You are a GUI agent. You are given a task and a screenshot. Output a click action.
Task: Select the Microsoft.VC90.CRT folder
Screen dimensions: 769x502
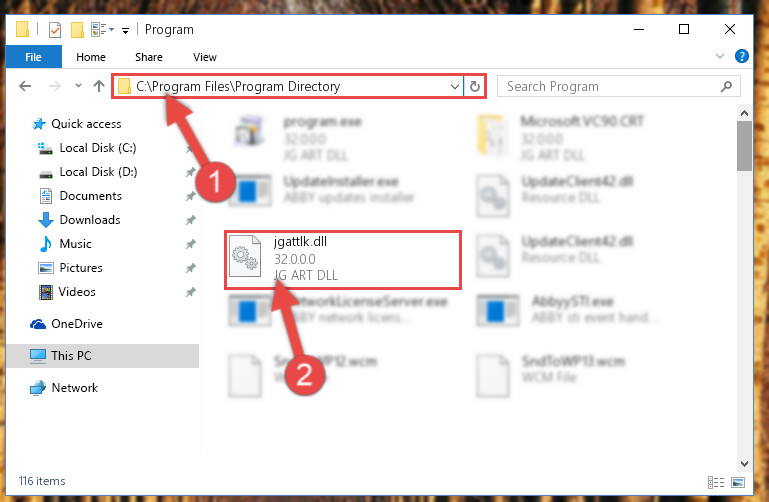coord(560,137)
